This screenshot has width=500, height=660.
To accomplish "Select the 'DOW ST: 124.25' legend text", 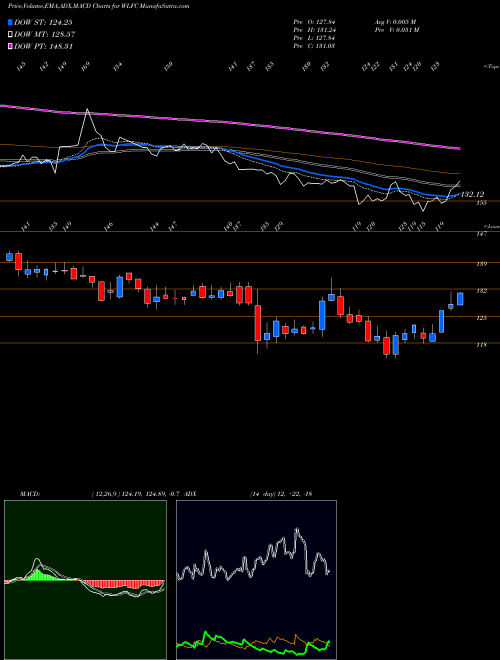I will click(43, 22).
